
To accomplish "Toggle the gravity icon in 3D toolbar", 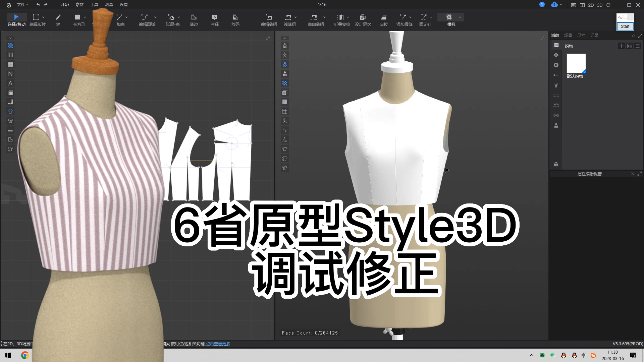I will click(285, 121).
